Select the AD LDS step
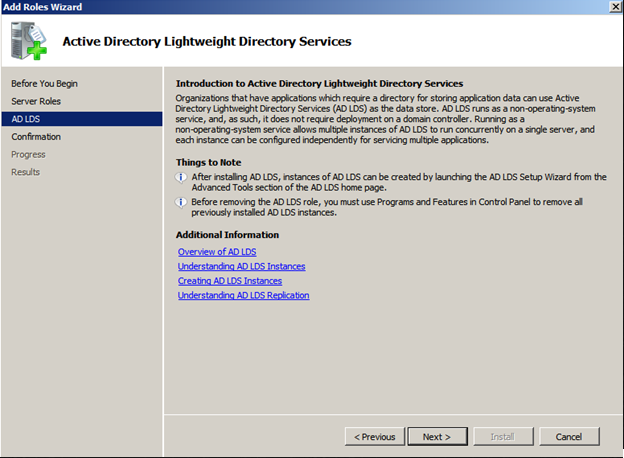 [82, 119]
